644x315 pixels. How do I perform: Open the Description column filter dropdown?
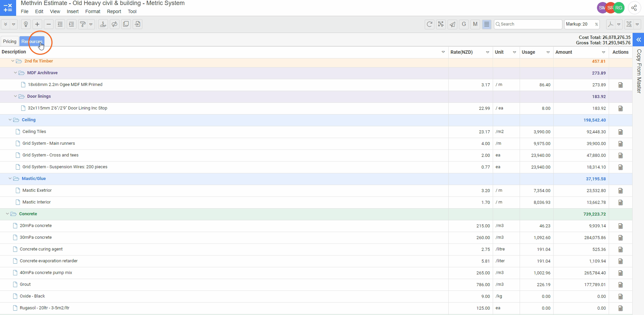coord(443,52)
